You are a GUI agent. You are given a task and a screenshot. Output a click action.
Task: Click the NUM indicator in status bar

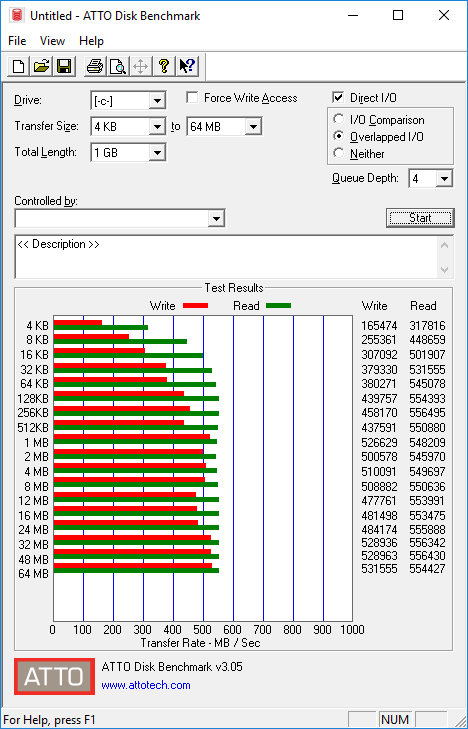click(x=395, y=720)
